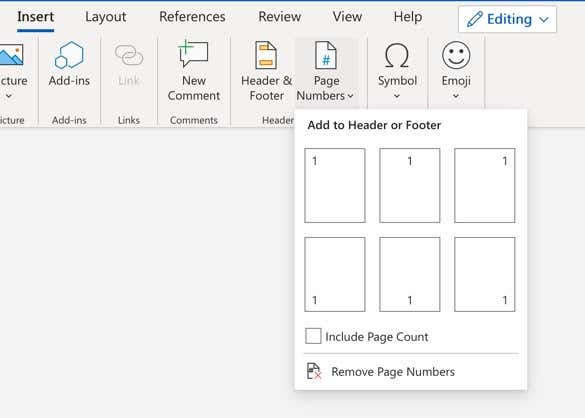Switch to the Layout tab
The height and width of the screenshot is (418, 585).
[x=106, y=17]
